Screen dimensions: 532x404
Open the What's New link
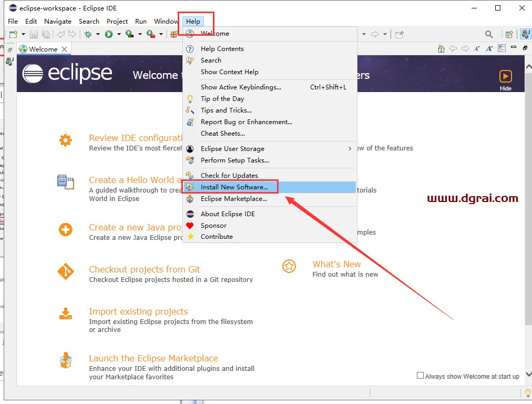[336, 264]
